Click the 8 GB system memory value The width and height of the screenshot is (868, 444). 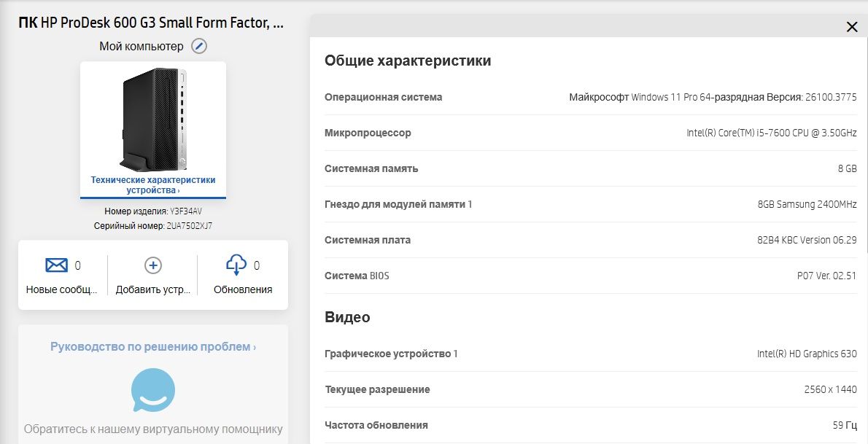point(848,168)
